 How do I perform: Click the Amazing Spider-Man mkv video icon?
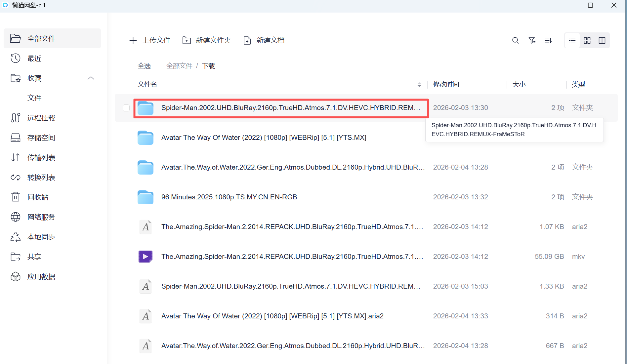(146, 257)
